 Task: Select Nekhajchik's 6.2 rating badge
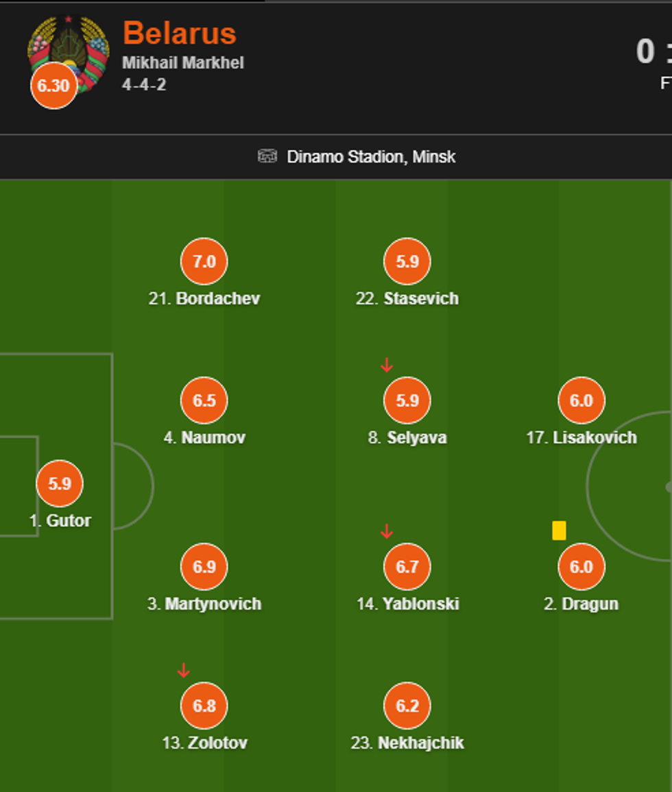tap(407, 706)
